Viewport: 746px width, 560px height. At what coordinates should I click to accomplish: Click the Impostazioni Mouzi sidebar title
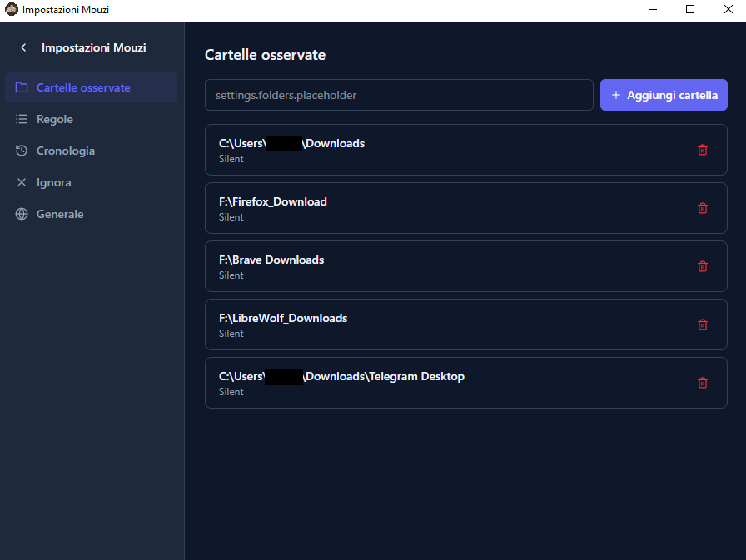[x=94, y=47]
